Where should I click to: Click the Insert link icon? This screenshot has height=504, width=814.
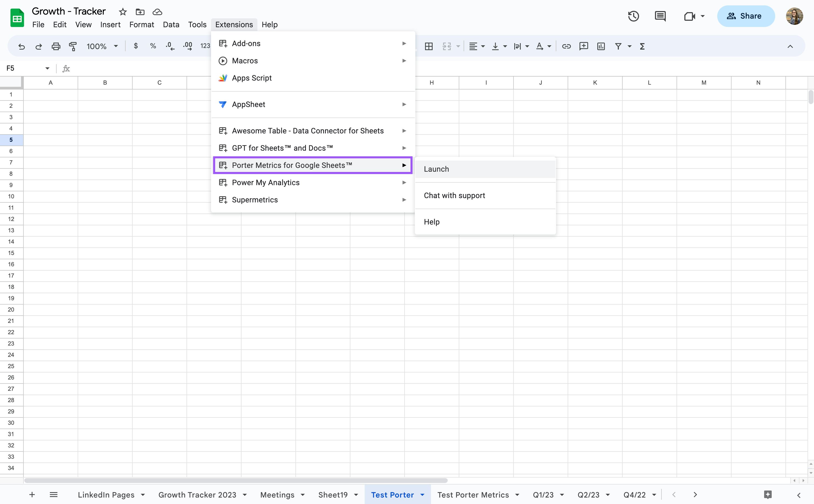pyautogui.click(x=566, y=46)
